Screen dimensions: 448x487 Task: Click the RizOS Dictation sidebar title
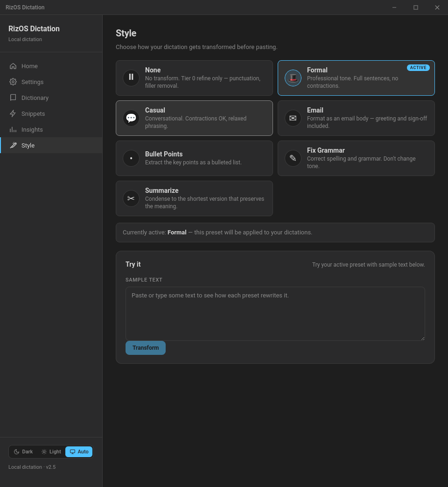click(x=34, y=28)
